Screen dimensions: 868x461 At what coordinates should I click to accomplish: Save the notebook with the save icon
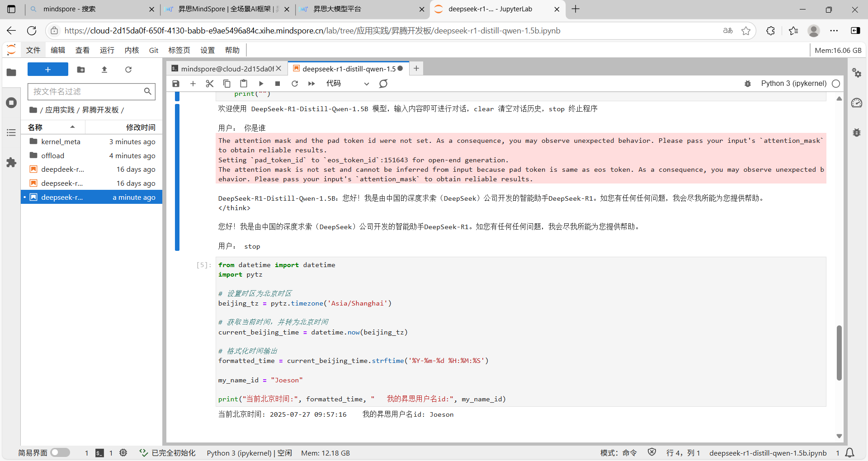[176, 84]
